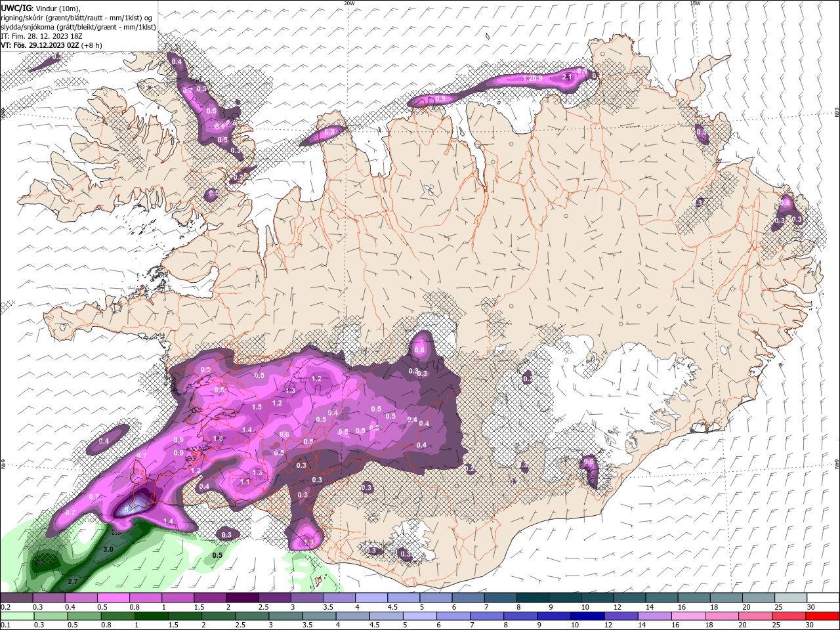Click the '1.8' snow value on the map
The height and width of the screenshot is (630, 840).
click(219, 438)
